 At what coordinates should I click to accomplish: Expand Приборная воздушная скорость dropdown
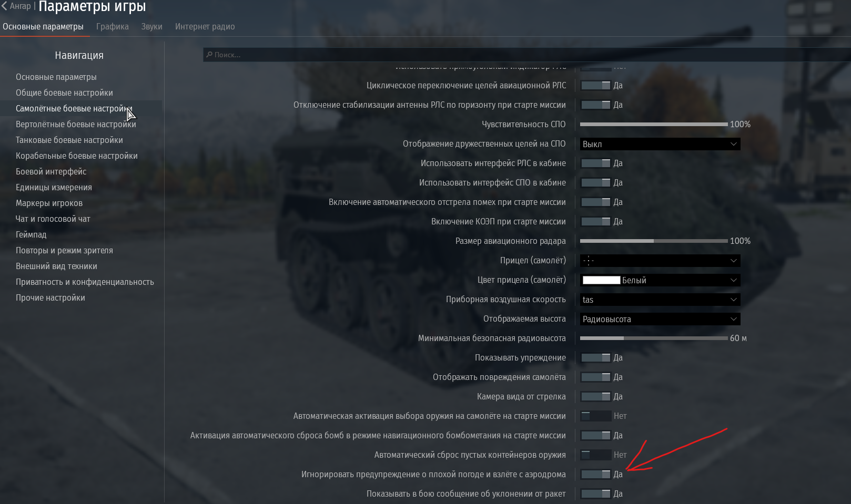click(x=660, y=300)
